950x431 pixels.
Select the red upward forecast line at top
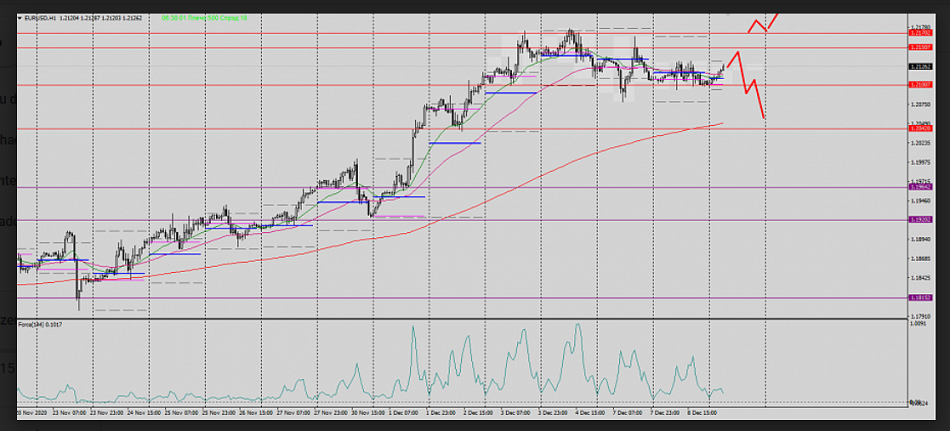coord(764,20)
